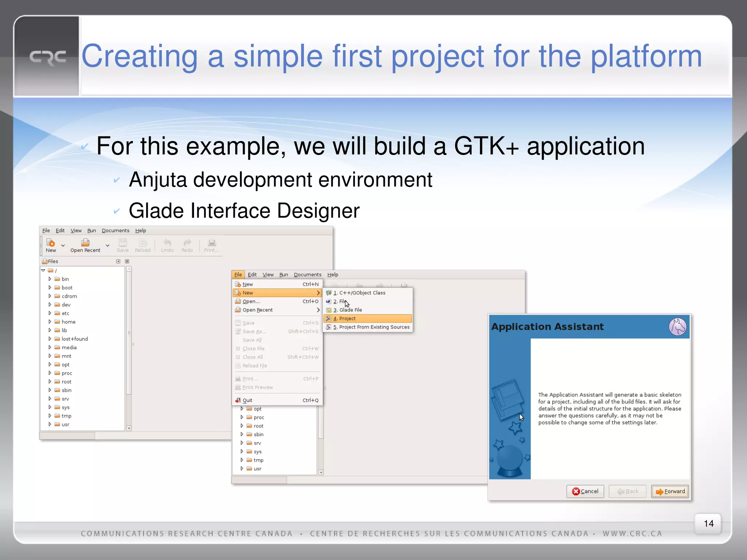Select Project From Existing Sources entry
Viewport: 747px width, 560px height.
368,327
